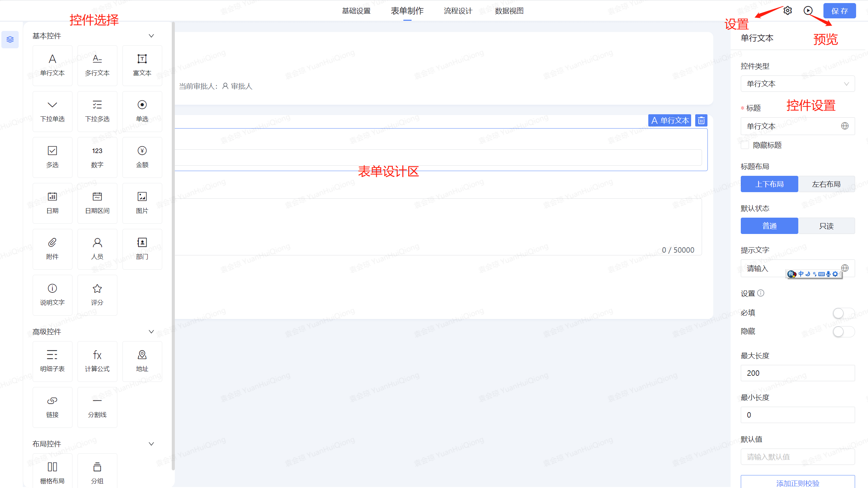Select the 左右布局 layout option
The height and width of the screenshot is (488, 868).
pyautogui.click(x=826, y=184)
